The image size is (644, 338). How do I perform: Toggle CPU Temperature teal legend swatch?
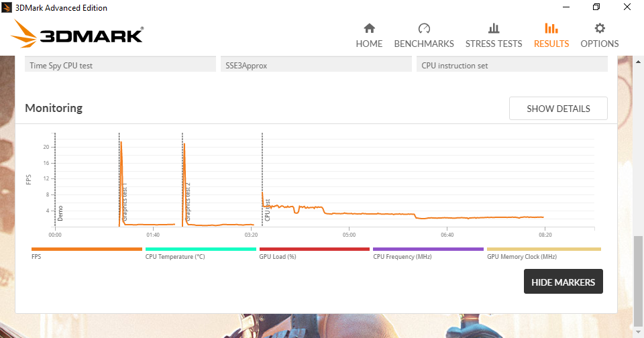coord(201,249)
